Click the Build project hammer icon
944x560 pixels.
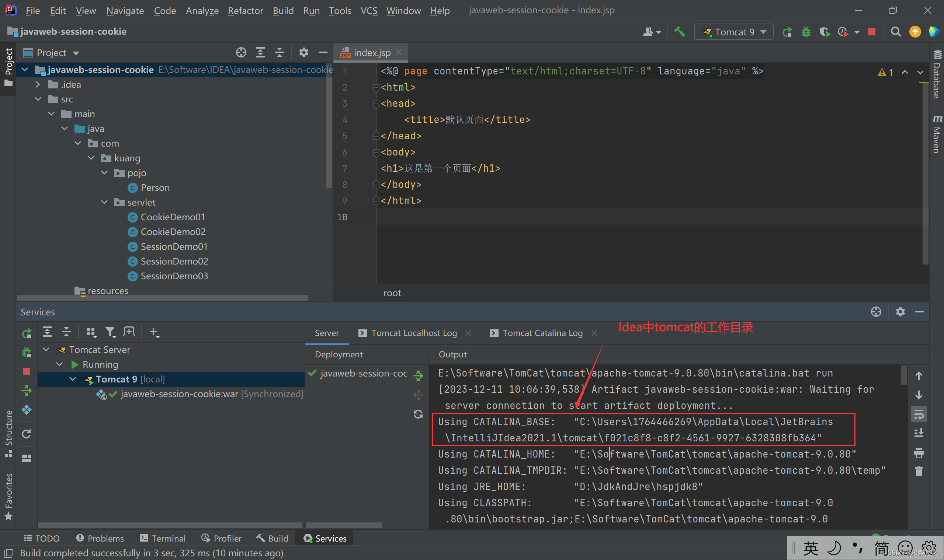(679, 32)
